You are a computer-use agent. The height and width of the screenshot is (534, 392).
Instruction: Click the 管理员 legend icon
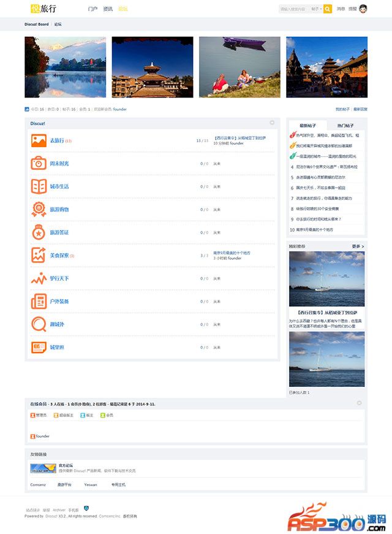click(x=32, y=415)
